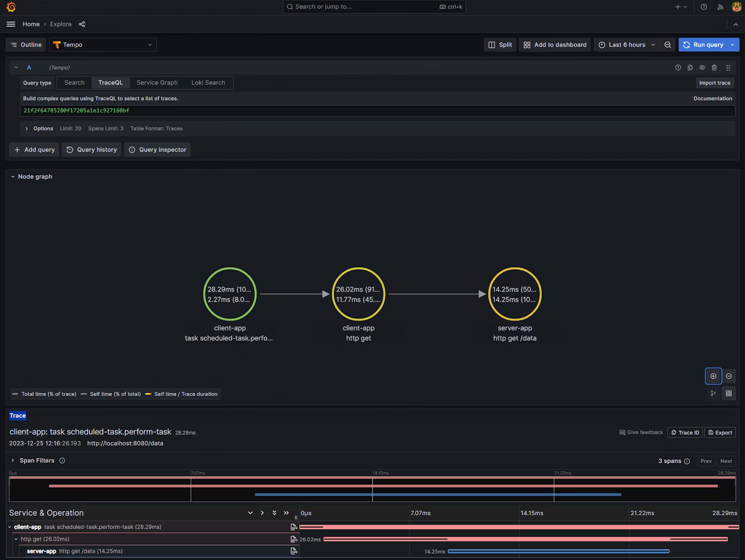Click the zoom out time range icon
745x560 pixels.
pos(667,45)
